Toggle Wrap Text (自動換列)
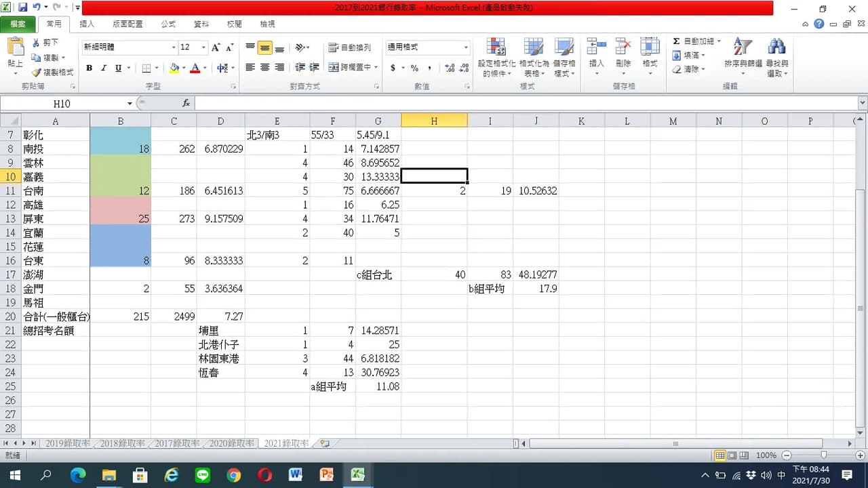 350,47
